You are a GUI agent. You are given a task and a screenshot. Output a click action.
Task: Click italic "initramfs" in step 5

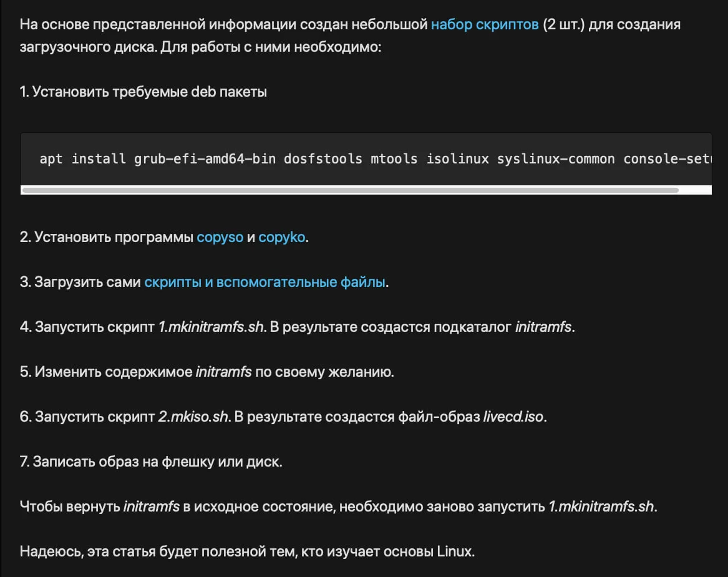(223, 372)
